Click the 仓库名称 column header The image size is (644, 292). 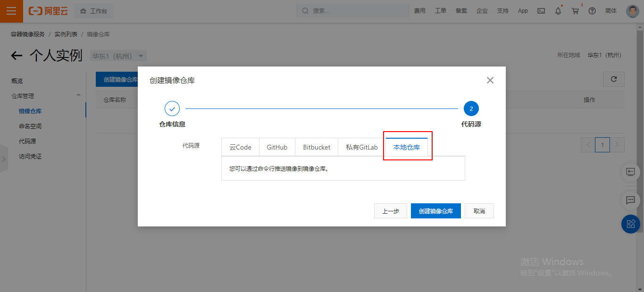click(115, 100)
